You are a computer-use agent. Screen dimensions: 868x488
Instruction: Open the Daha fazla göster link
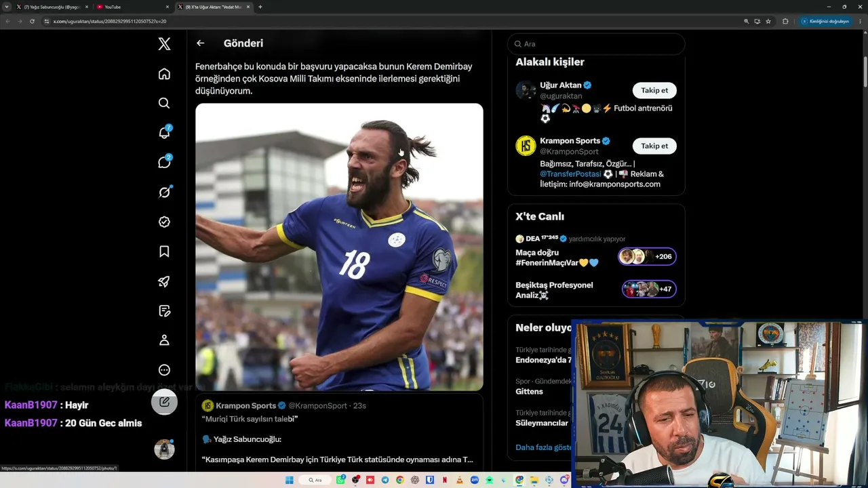544,447
